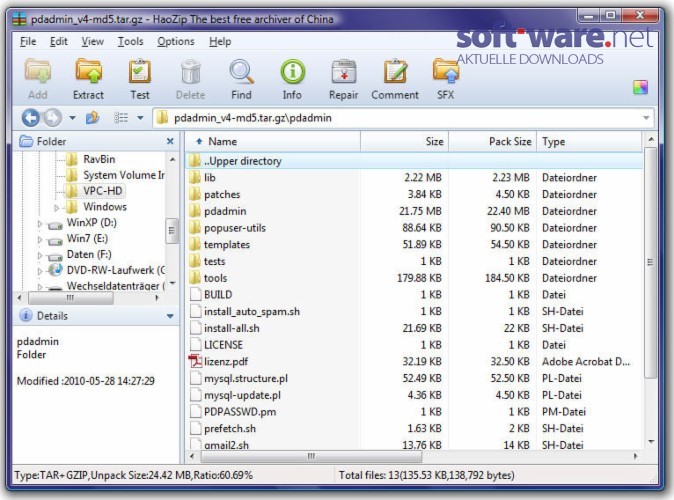Click the view mode list icon

click(x=121, y=117)
